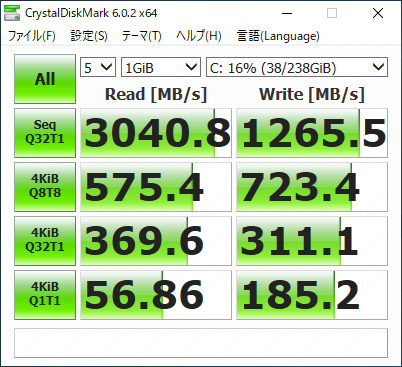402x367 pixels.
Task: Expand the C: drive selection dropdown
Action: click(297, 67)
